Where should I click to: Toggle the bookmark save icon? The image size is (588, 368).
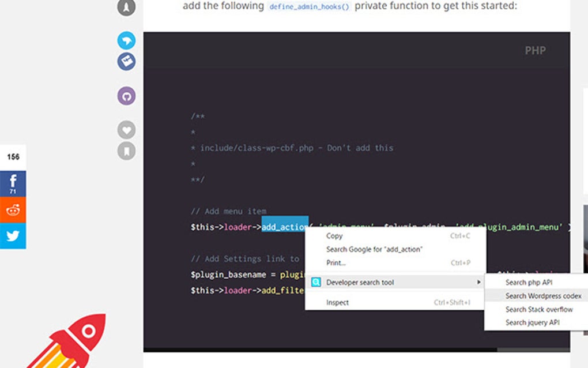pyautogui.click(x=126, y=151)
